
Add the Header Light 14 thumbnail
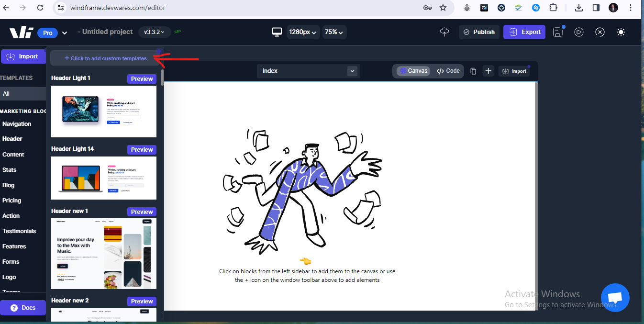tap(104, 178)
